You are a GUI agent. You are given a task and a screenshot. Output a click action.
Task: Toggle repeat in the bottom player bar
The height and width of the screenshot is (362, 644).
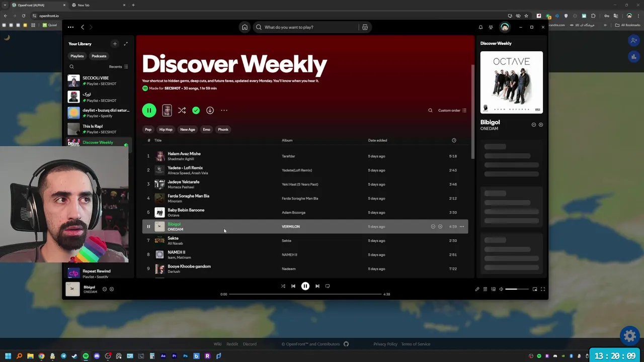click(x=328, y=286)
